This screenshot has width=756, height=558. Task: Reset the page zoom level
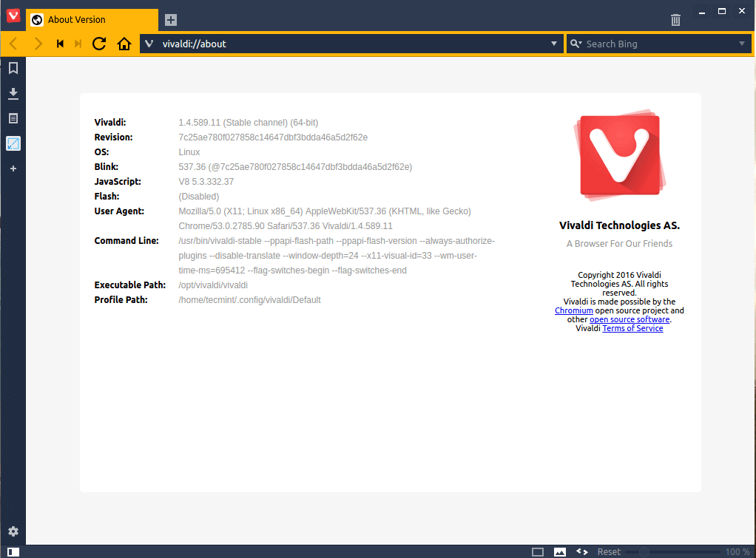609,552
